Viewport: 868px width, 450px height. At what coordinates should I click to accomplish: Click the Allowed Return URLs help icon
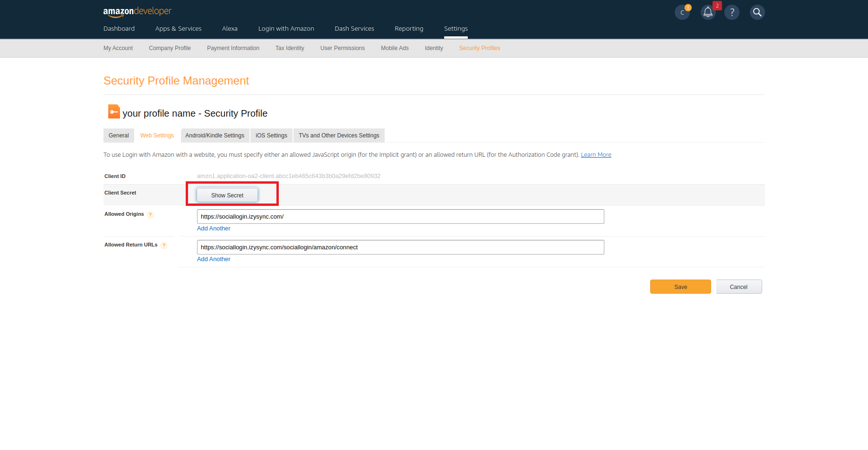164,246
